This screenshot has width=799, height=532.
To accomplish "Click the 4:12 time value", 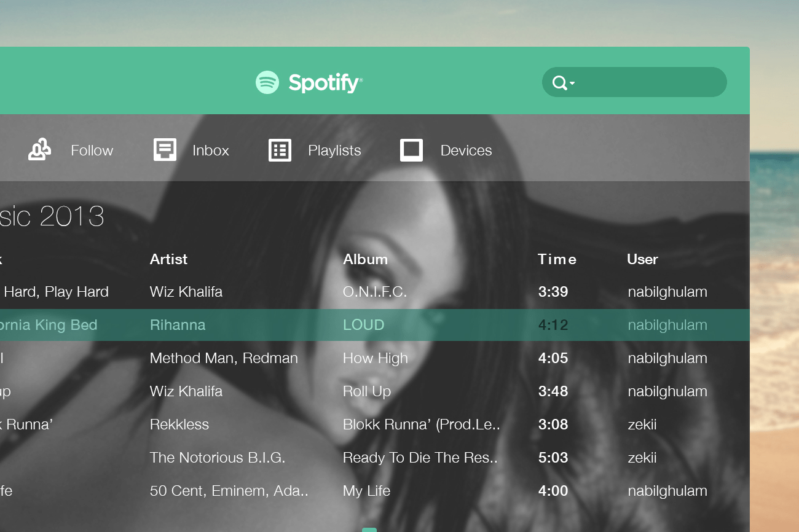I will coord(553,325).
